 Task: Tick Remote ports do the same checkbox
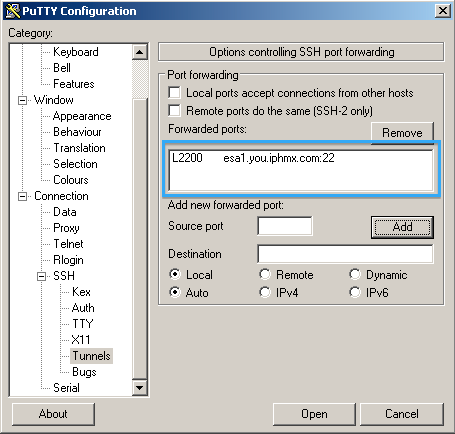point(175,111)
